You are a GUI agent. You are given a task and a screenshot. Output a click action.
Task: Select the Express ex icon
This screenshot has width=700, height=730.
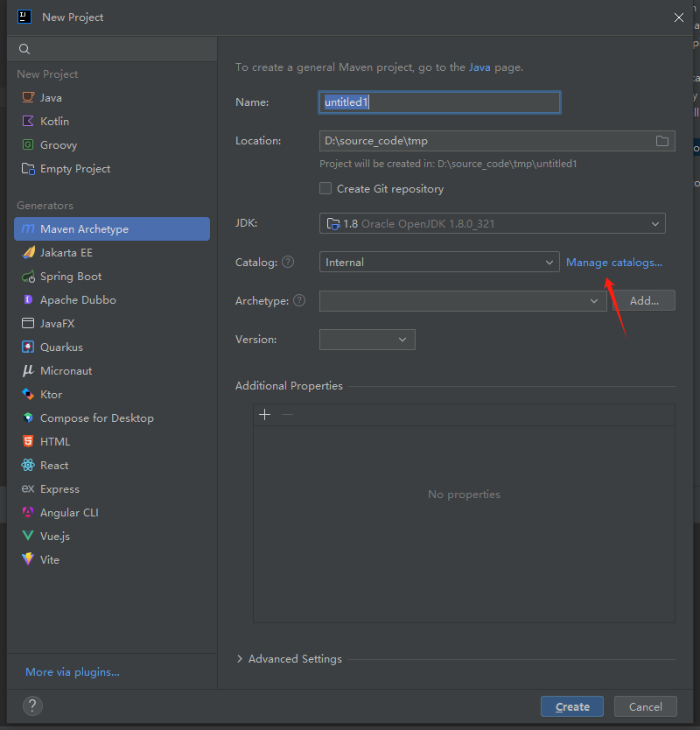pyautogui.click(x=28, y=488)
